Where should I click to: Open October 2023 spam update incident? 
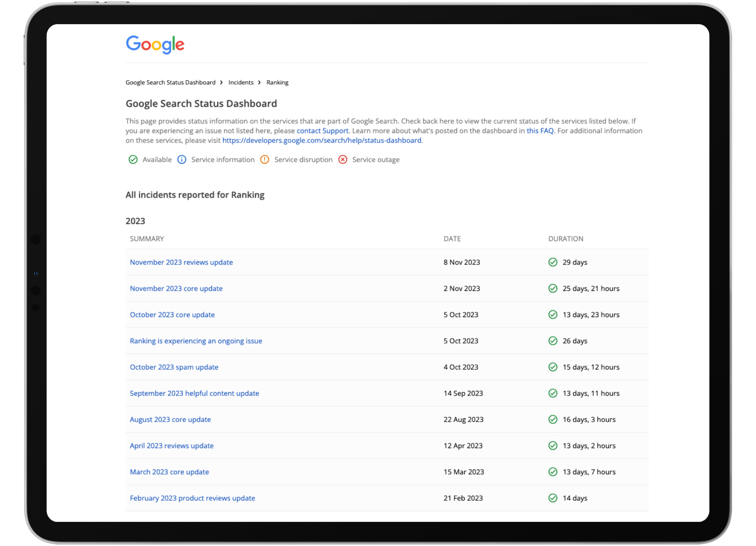pyautogui.click(x=174, y=367)
